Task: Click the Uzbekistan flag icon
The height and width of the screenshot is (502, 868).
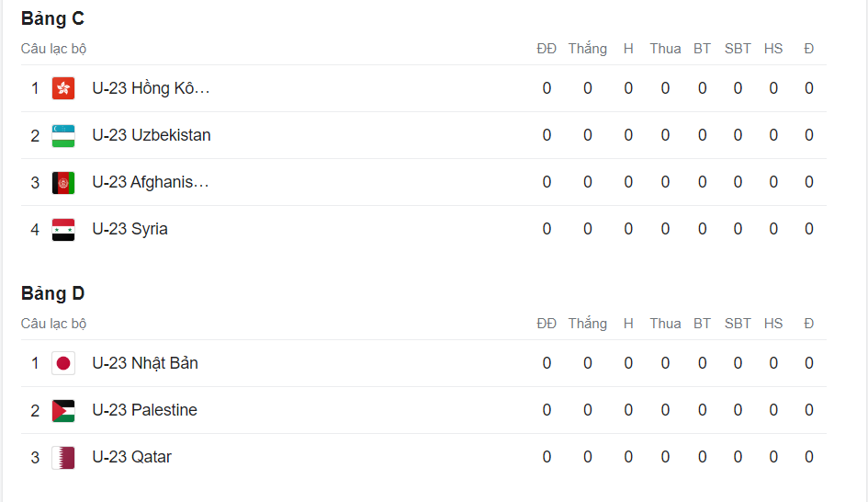Action: [63, 135]
